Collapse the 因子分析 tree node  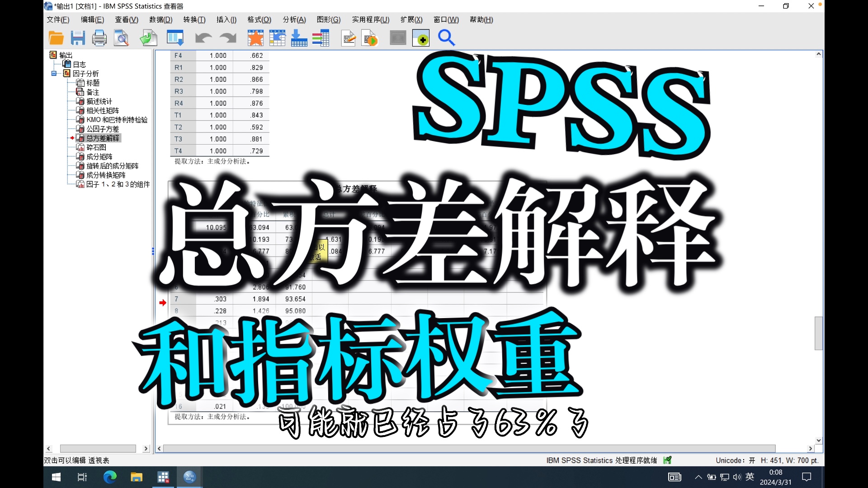click(54, 74)
